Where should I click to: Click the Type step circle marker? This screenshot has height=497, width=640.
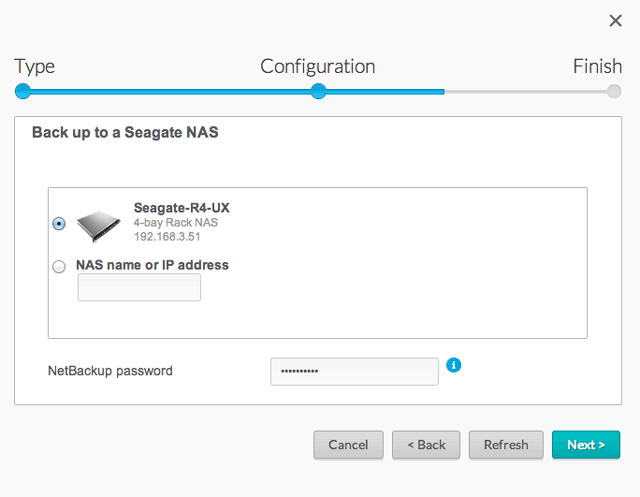tap(23, 91)
